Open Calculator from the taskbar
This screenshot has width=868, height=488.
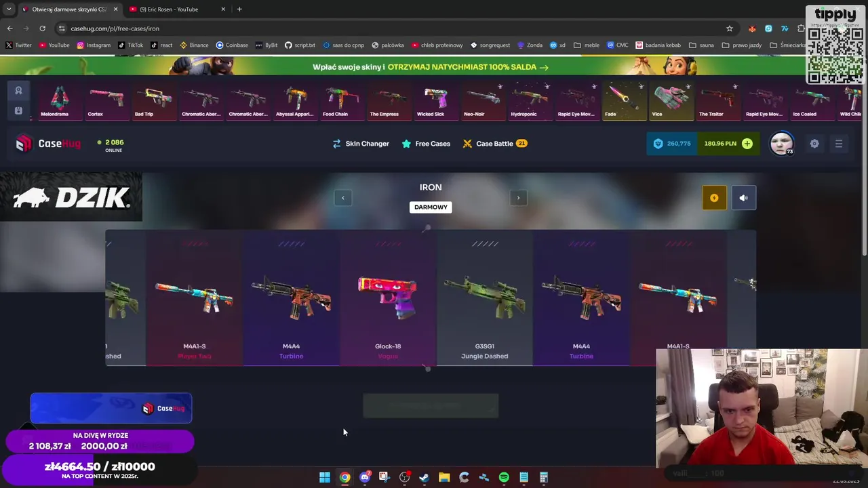[543, 477]
